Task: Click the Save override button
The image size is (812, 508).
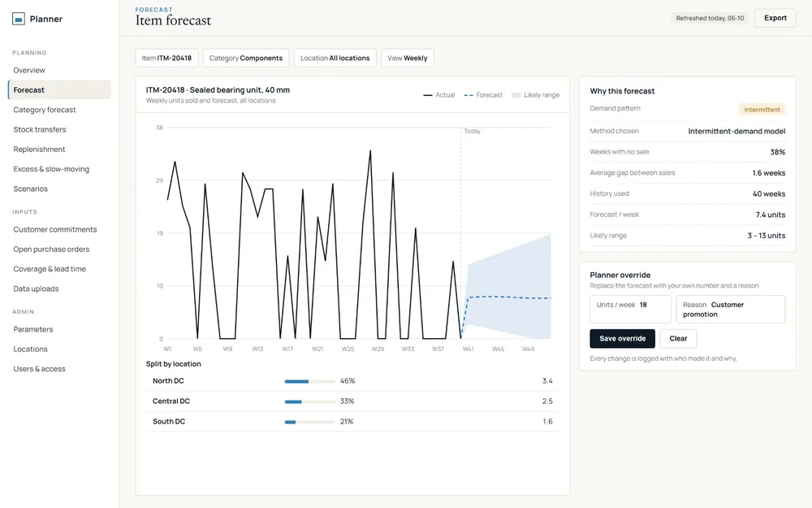Action: pos(623,338)
